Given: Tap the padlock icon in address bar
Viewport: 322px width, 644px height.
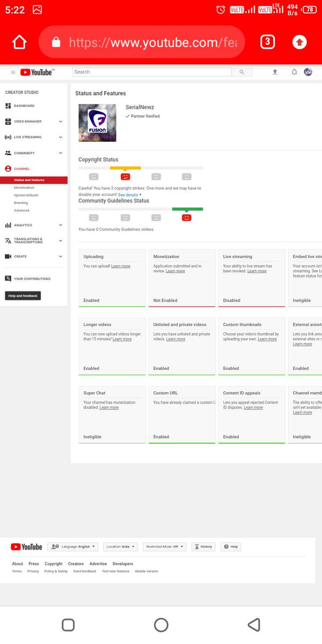Looking at the screenshot, I should [56, 42].
